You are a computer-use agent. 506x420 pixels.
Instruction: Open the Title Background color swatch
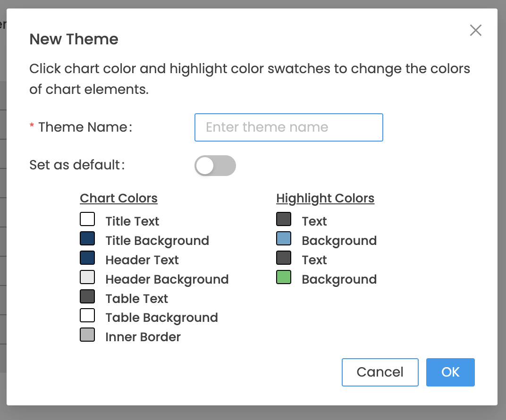coord(87,239)
